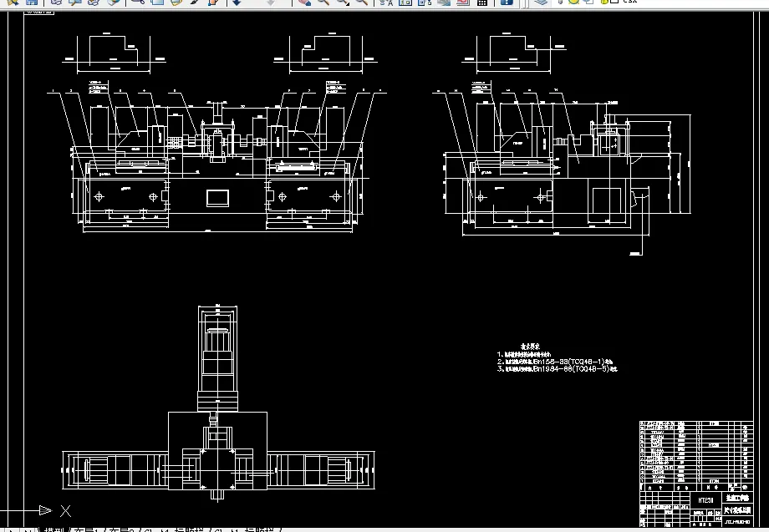Click the UCS X axis label
Screen dimensions: 769x532
tap(66, 511)
